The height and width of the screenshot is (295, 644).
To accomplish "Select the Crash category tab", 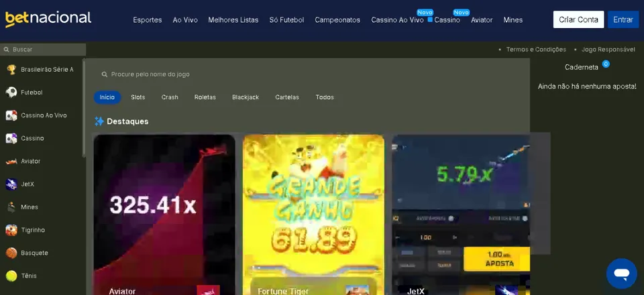I will [x=170, y=97].
